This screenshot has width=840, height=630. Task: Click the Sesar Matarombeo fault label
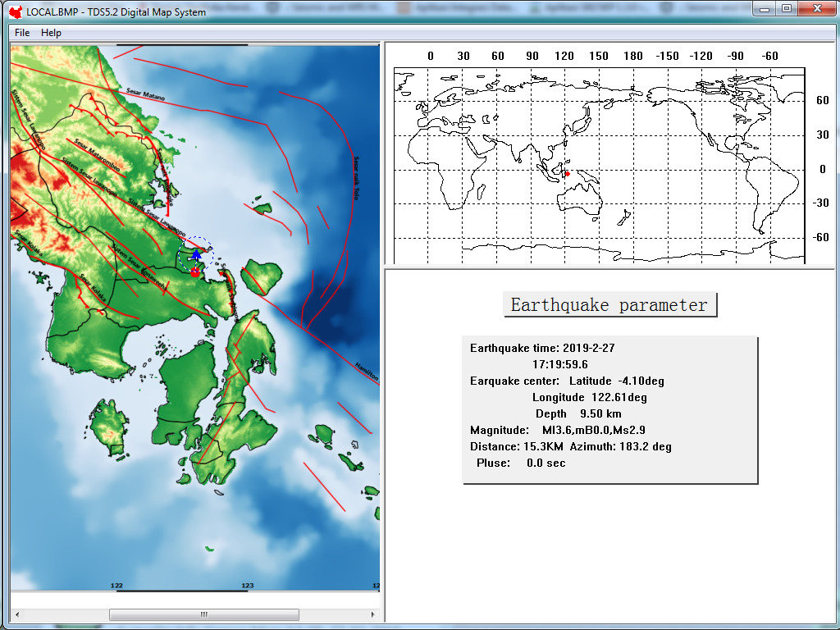(x=97, y=154)
